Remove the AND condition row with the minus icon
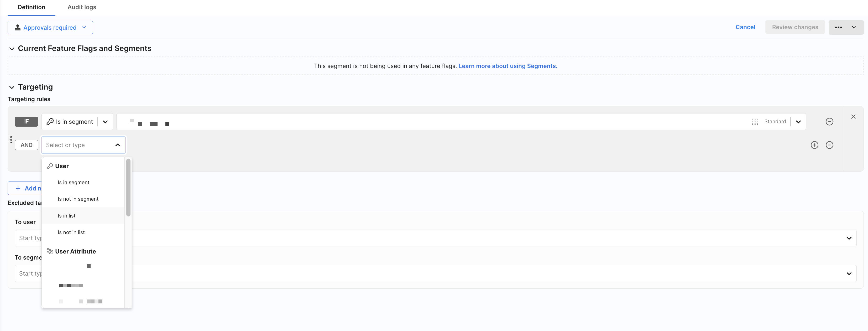 tap(829, 145)
